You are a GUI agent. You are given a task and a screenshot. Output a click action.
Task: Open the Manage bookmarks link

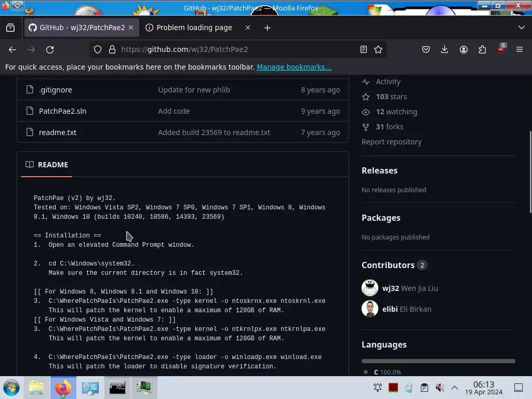(294, 67)
